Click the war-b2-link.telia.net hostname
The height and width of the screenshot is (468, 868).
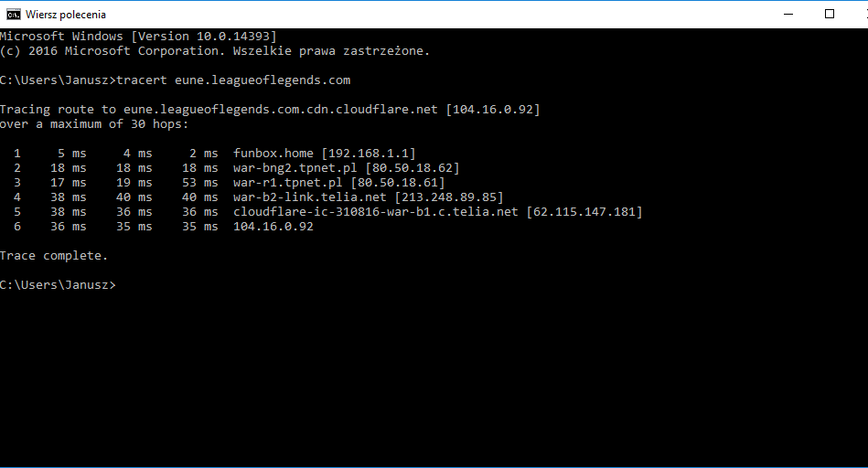coord(310,197)
